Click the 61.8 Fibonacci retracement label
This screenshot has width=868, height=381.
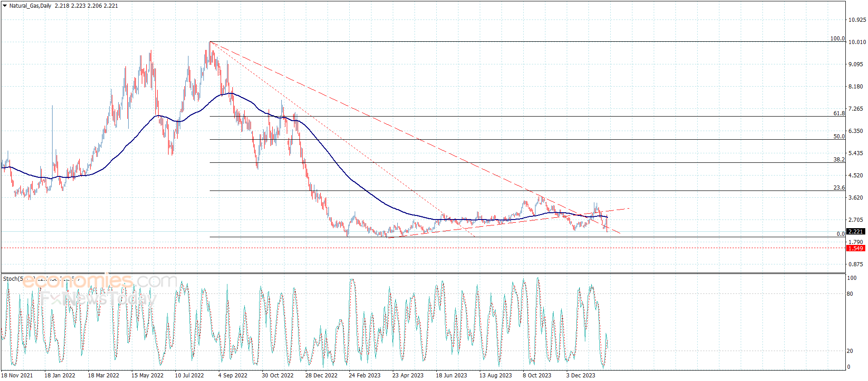point(839,113)
